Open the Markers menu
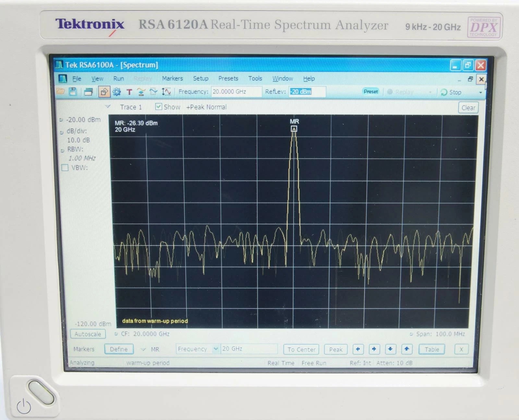Image resolution: width=519 pixels, height=420 pixels. point(172,78)
